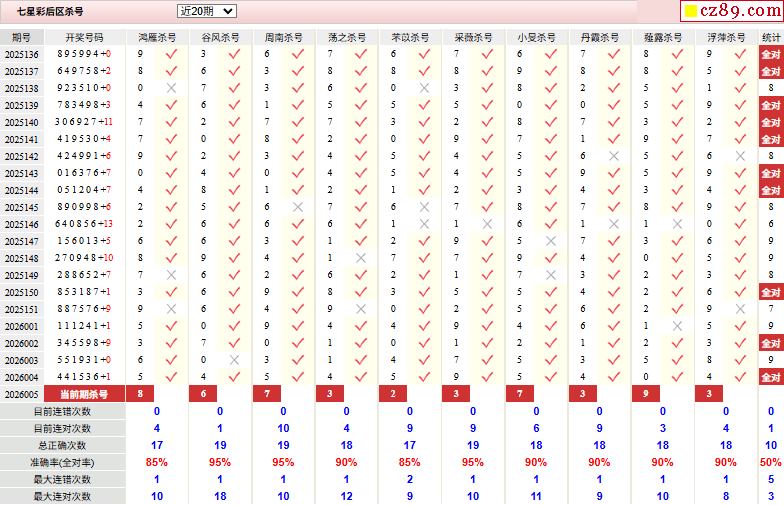
Task: Click period number 2026005
Action: click(x=21, y=394)
